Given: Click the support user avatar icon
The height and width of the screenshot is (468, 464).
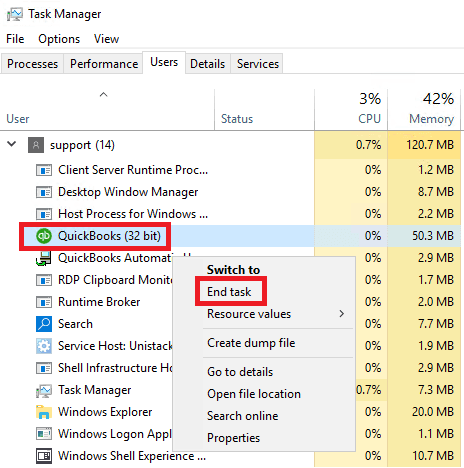Looking at the screenshot, I should click(36, 145).
